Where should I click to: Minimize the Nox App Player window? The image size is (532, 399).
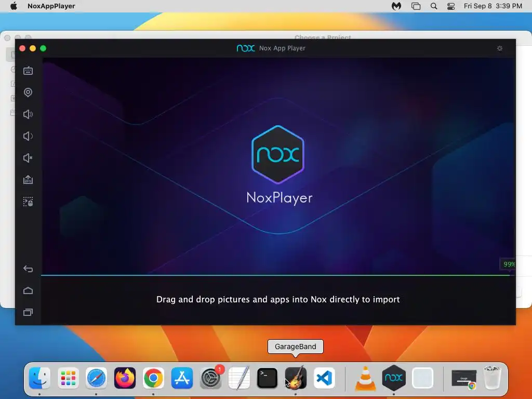point(33,48)
